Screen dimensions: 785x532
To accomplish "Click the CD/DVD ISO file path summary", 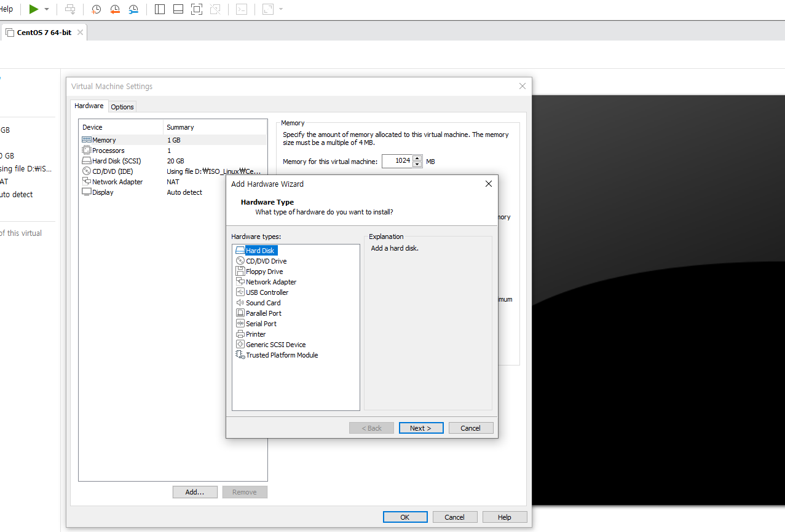I will pyautogui.click(x=215, y=171).
